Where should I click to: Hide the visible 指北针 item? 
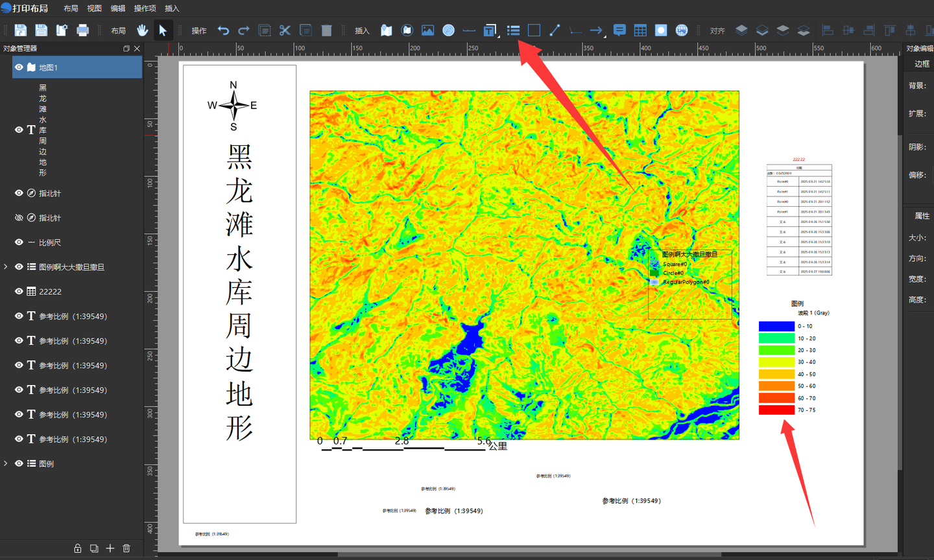(19, 193)
